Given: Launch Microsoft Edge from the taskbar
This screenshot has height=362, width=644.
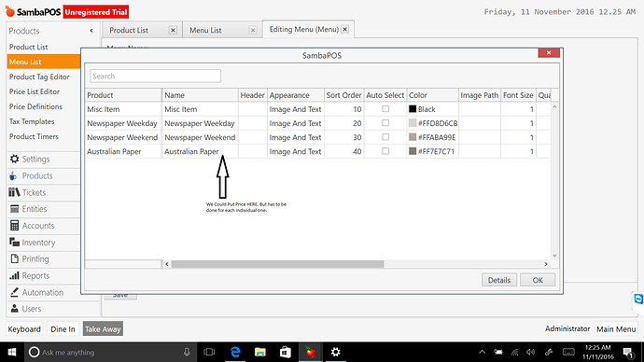Looking at the screenshot, I should pyautogui.click(x=235, y=352).
